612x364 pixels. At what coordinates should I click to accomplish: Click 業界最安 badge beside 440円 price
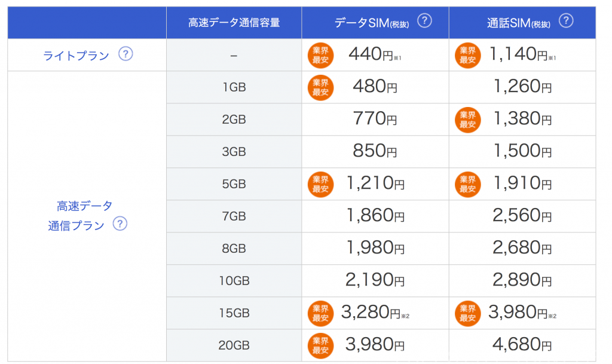pos(320,55)
